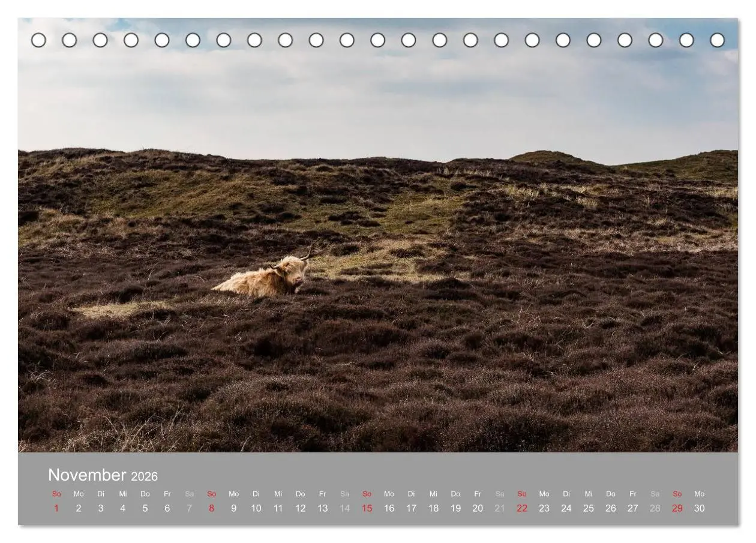Select date 19 in the calendar row

pyautogui.click(x=456, y=508)
